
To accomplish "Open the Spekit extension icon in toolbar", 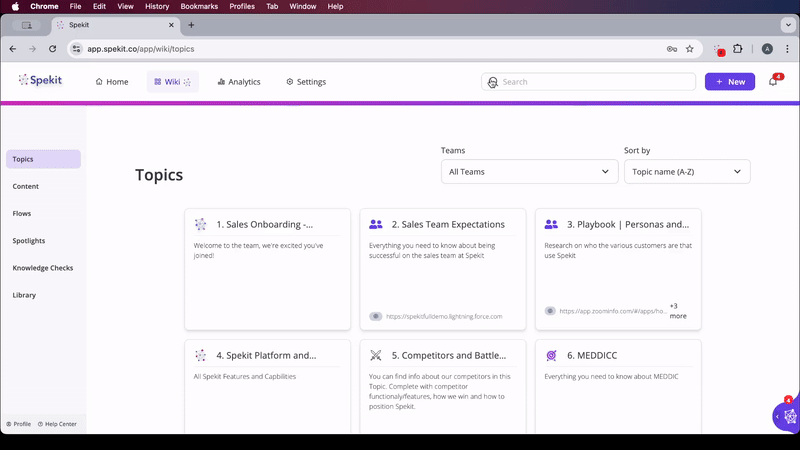I will pyautogui.click(x=719, y=49).
